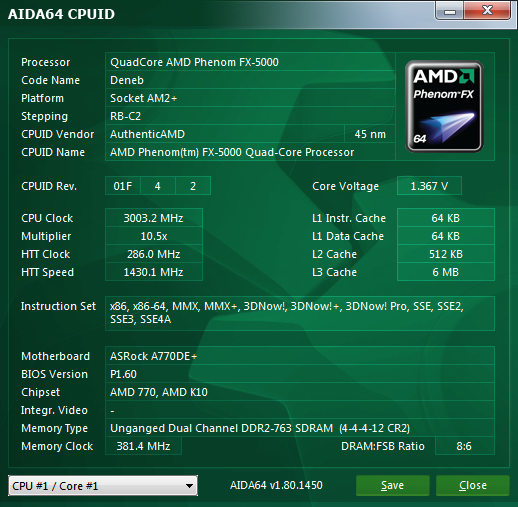Click the L3 Cache label
518x507 pixels.
coord(335,272)
